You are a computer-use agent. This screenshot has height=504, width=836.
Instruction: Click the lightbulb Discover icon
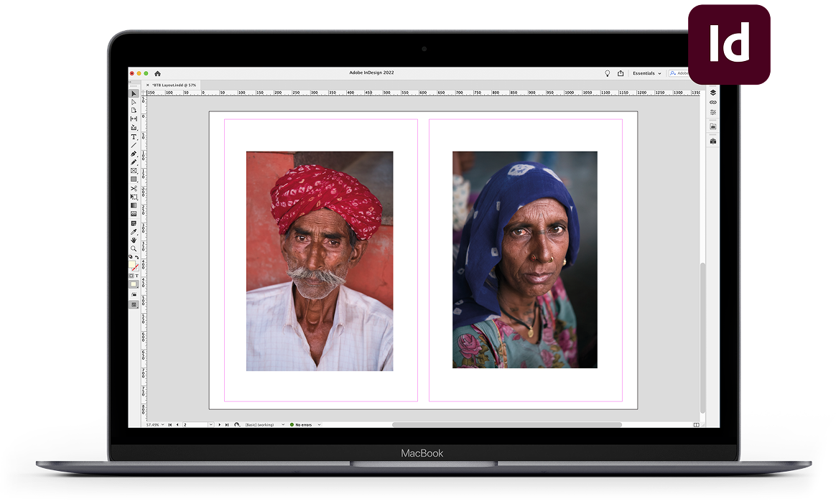pyautogui.click(x=608, y=73)
